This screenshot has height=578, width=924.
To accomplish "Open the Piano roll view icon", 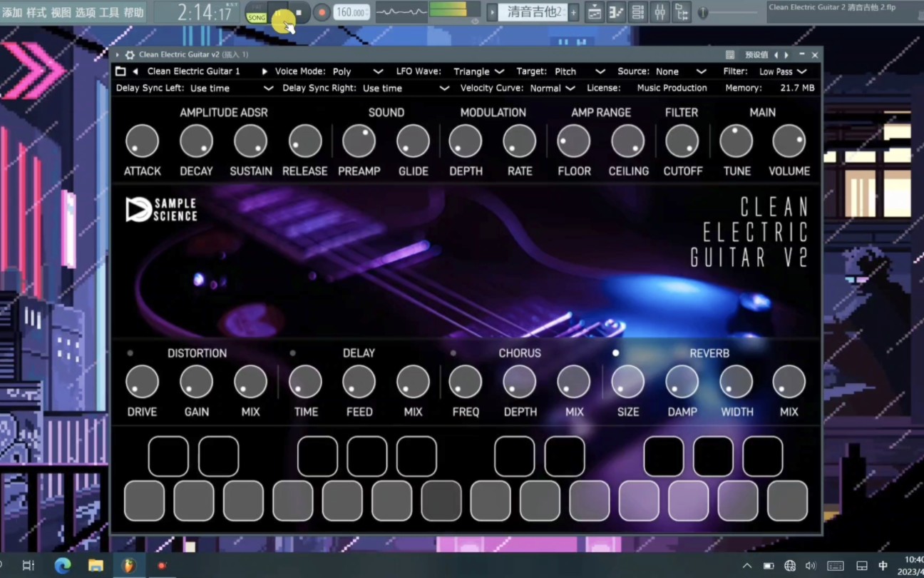I will 615,12.
